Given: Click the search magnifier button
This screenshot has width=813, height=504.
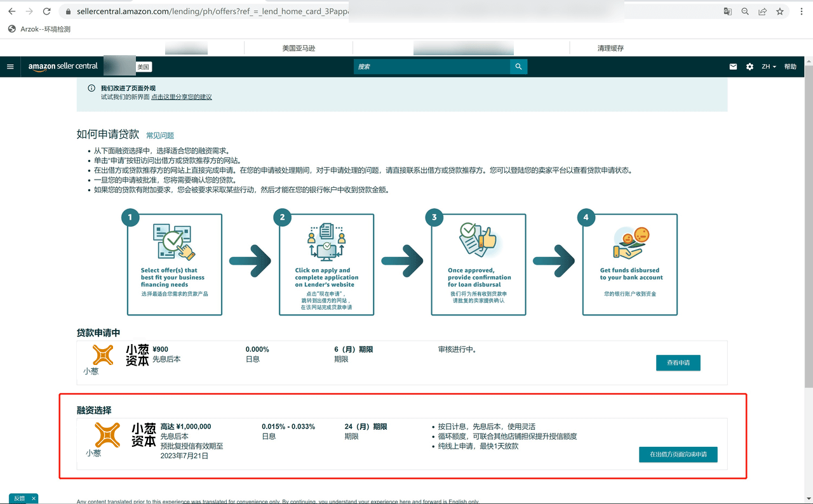Looking at the screenshot, I should (518, 67).
